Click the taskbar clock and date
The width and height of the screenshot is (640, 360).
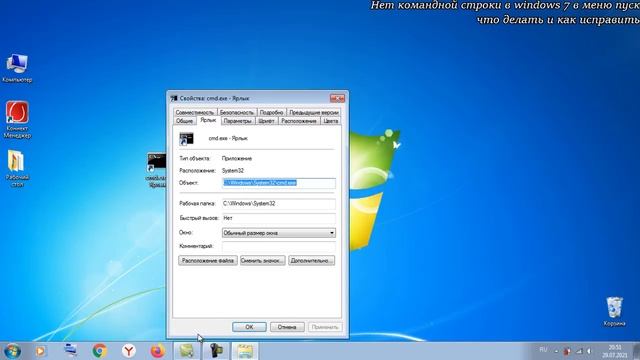click(x=614, y=351)
